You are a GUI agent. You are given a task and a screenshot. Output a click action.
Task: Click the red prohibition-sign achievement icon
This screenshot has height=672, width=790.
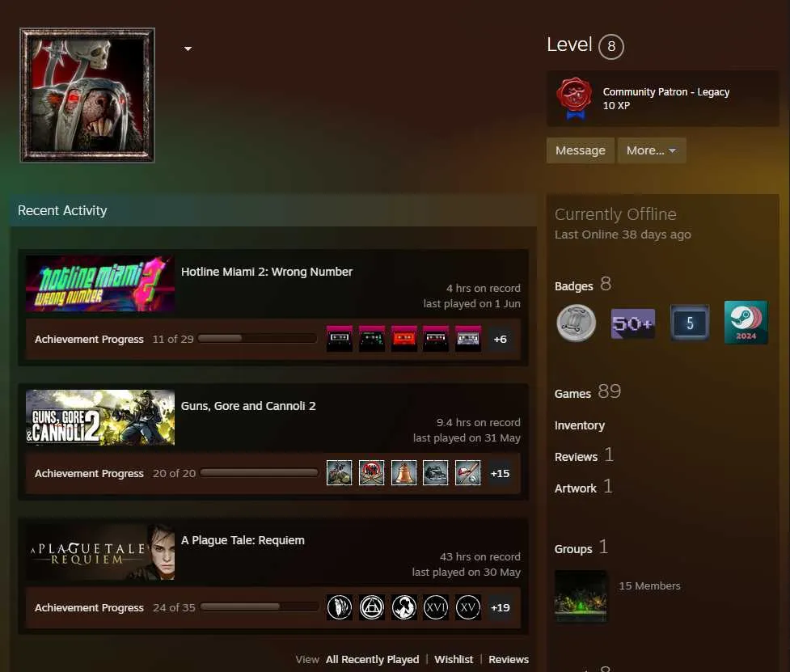[x=372, y=472]
